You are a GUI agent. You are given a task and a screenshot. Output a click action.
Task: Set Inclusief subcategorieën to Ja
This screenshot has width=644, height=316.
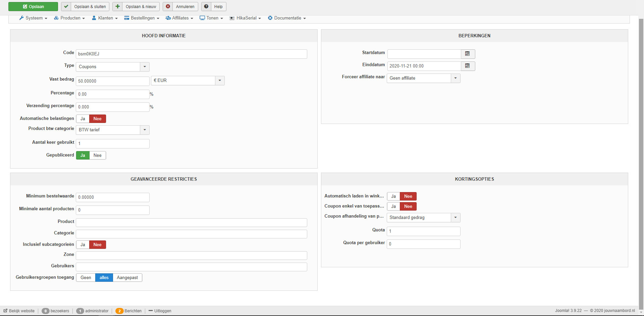tap(83, 244)
